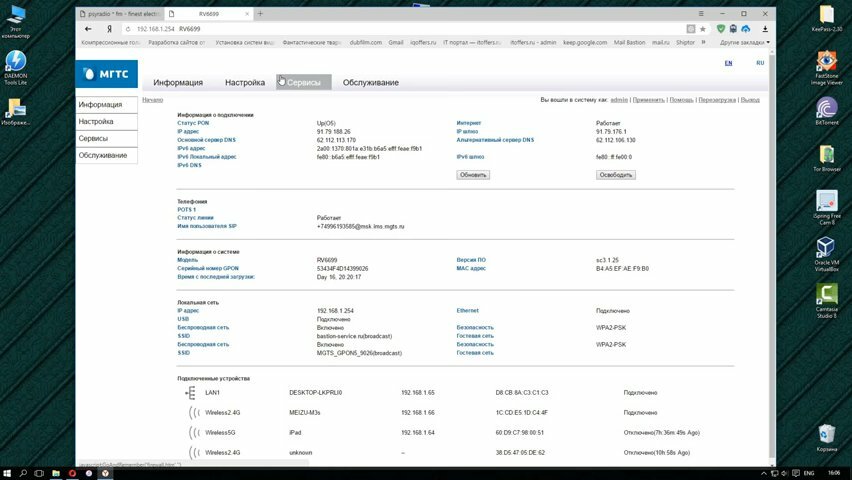Click the iPad Wireless5G signal icon
This screenshot has width=852, height=480.
(x=194, y=433)
